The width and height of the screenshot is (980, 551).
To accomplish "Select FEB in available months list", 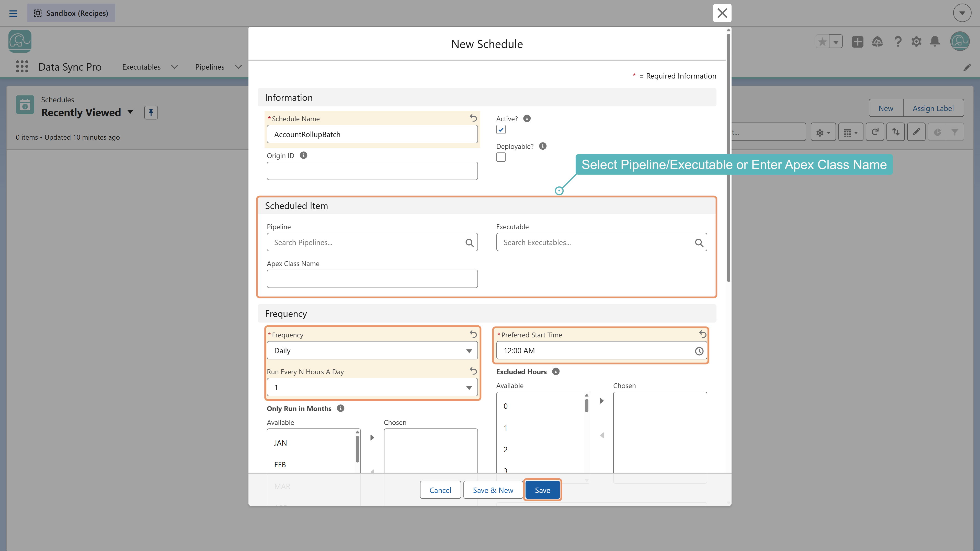I will click(311, 465).
